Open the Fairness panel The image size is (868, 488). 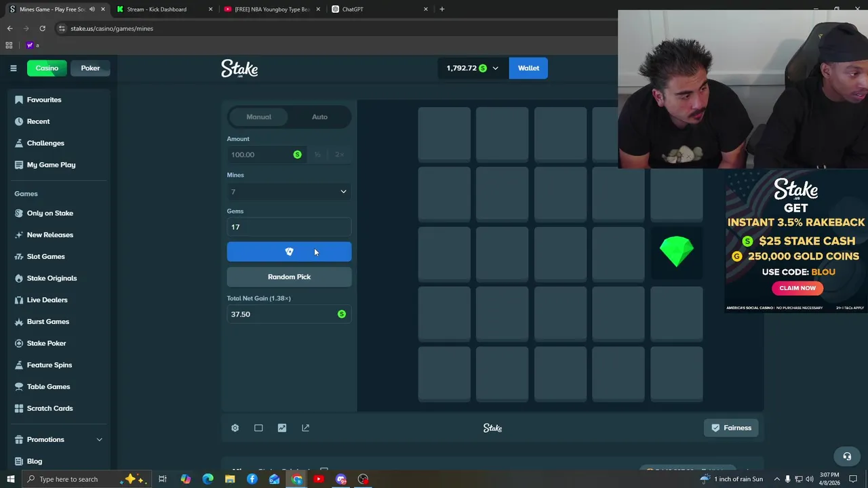[731, 428]
